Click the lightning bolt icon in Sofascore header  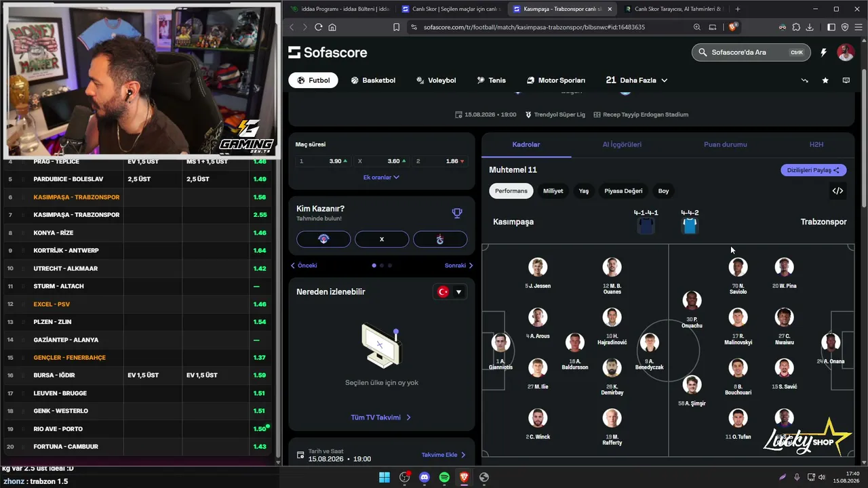[x=823, y=52]
